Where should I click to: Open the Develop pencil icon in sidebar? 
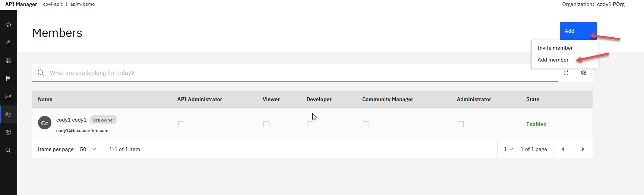pos(8,43)
